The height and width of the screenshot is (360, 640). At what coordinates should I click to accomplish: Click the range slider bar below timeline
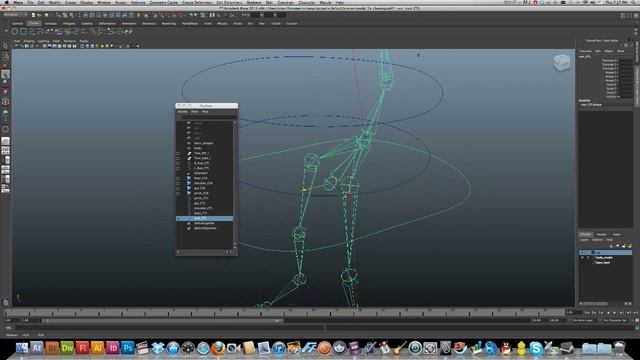pyautogui.click(x=163, y=321)
